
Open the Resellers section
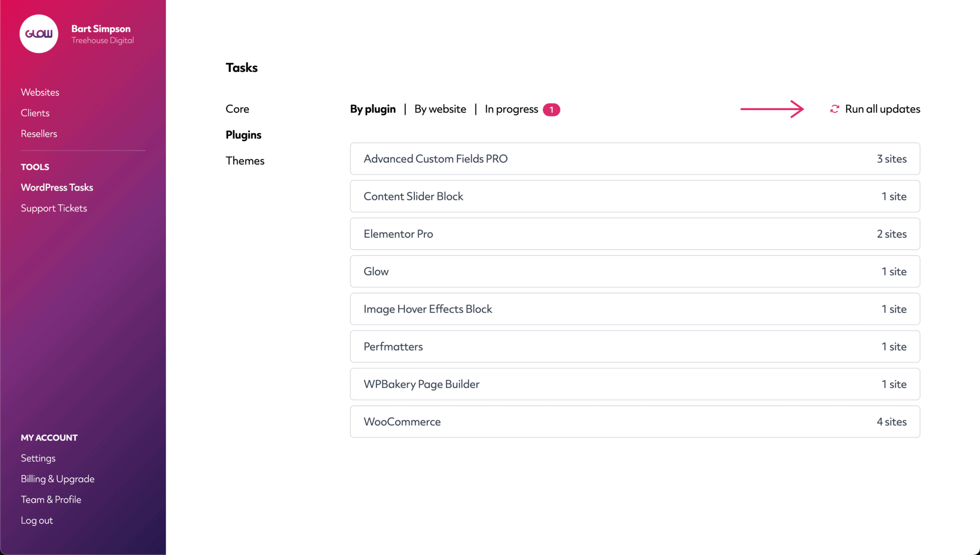click(x=39, y=134)
